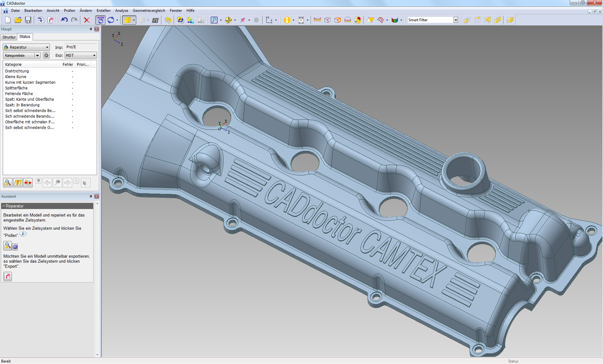Click the yellow information icon
Image resolution: width=603 pixels, height=364 pixels.
(287, 20)
